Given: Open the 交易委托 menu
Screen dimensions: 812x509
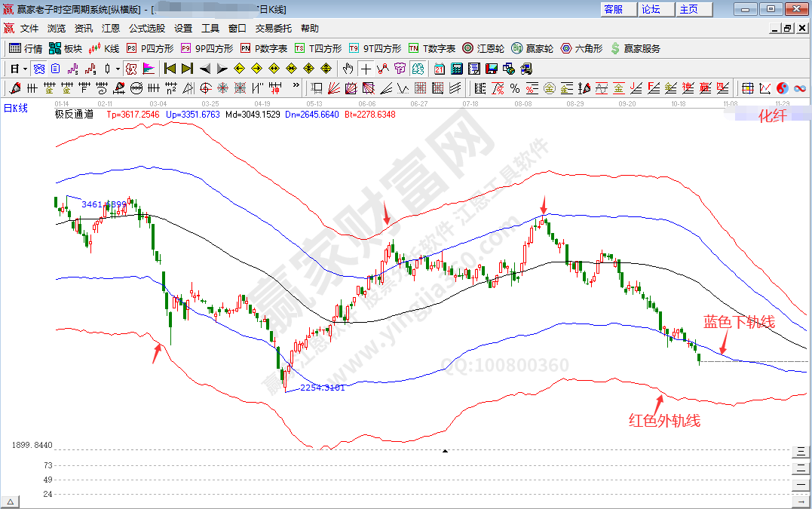Looking at the screenshot, I should tap(273, 29).
